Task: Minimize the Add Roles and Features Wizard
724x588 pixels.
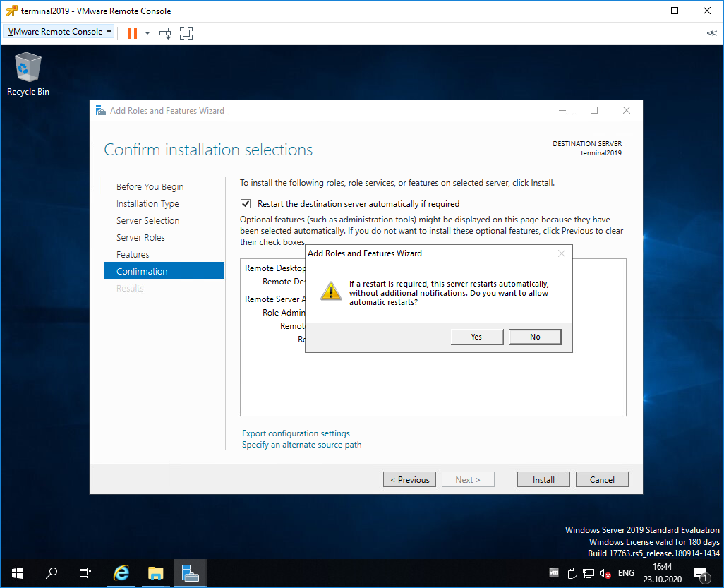Action: pyautogui.click(x=562, y=110)
